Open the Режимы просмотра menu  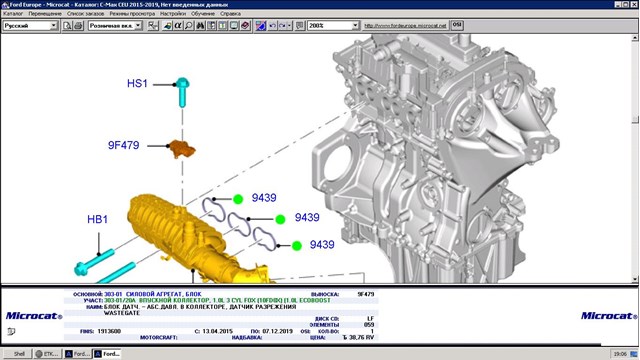pos(132,13)
